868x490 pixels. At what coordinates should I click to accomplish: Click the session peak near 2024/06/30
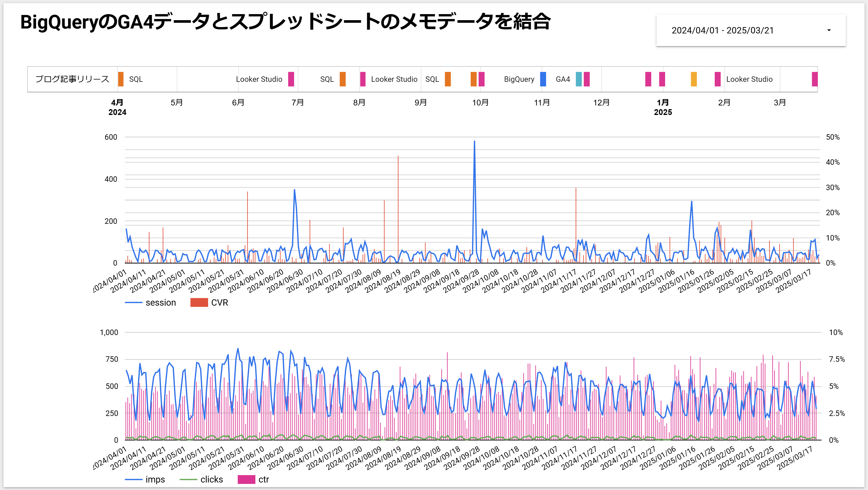[x=294, y=190]
